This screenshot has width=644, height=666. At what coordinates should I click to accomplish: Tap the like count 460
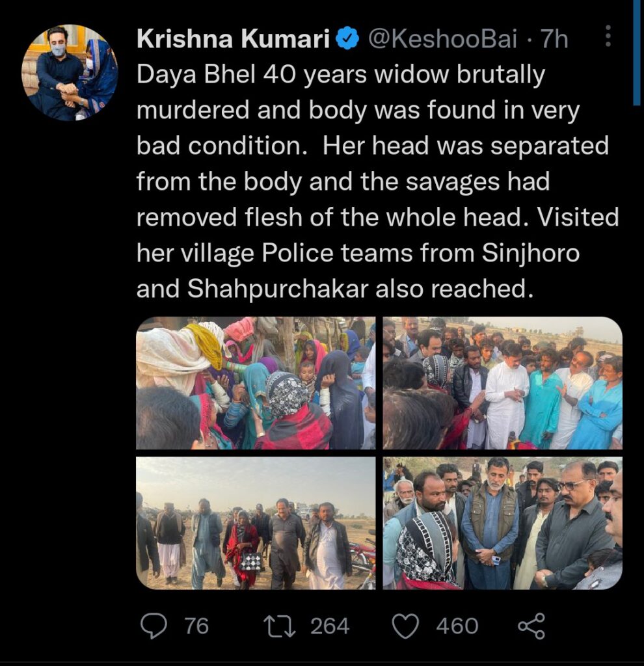pyautogui.click(x=457, y=626)
